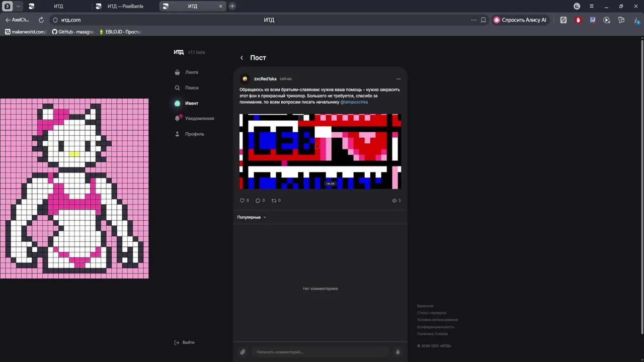Attach a file with paperclip icon
The width and height of the screenshot is (644, 362).
[243, 352]
